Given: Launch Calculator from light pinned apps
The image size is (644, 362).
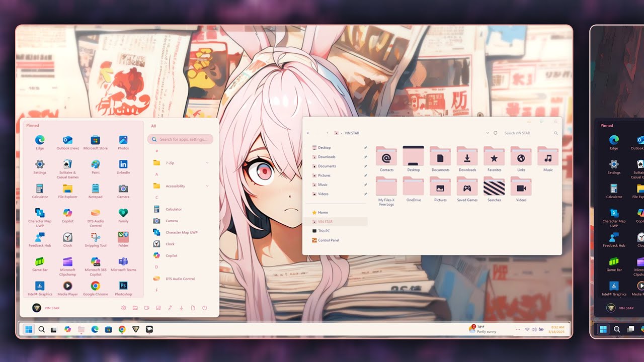Looking at the screenshot, I should tap(40, 191).
